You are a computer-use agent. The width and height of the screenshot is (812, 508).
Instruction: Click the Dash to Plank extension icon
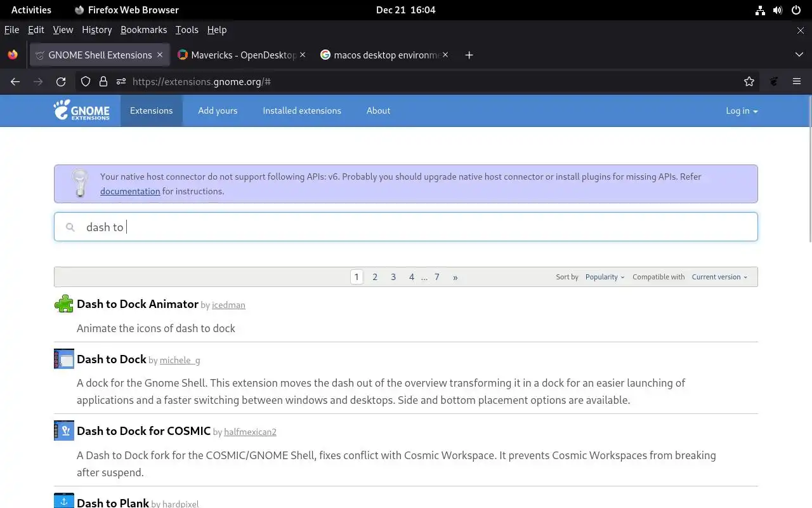(x=64, y=500)
